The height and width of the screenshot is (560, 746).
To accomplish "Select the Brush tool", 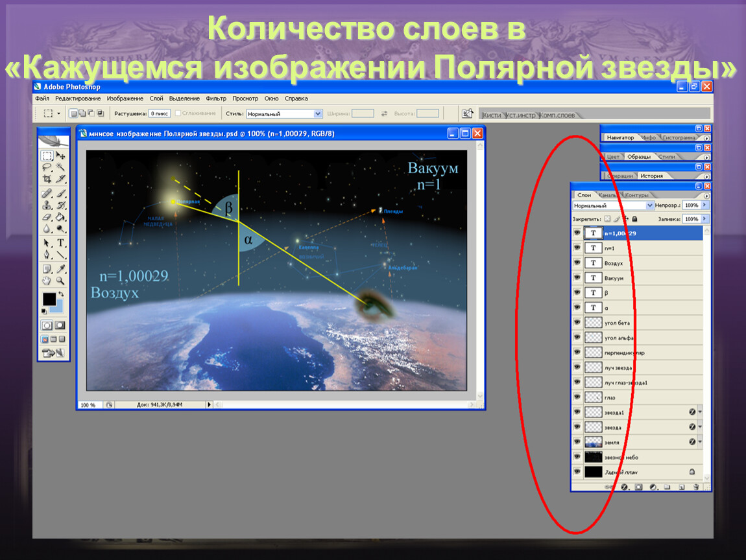I will pyautogui.click(x=60, y=194).
